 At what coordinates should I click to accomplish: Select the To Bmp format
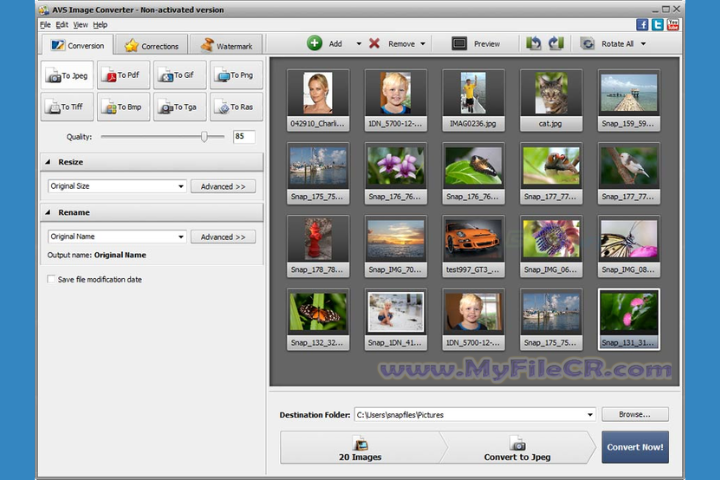pos(123,107)
